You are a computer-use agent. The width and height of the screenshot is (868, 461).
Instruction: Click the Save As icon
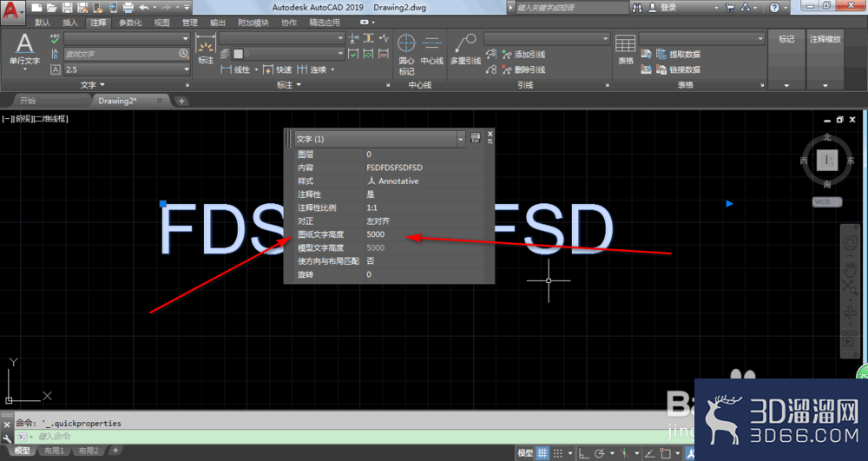click(x=82, y=8)
